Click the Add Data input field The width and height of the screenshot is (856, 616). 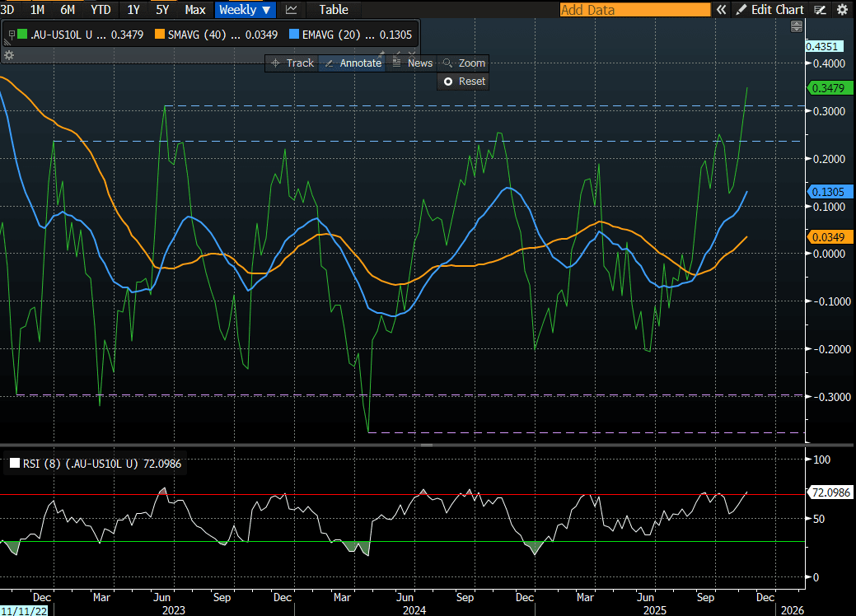tap(634, 10)
